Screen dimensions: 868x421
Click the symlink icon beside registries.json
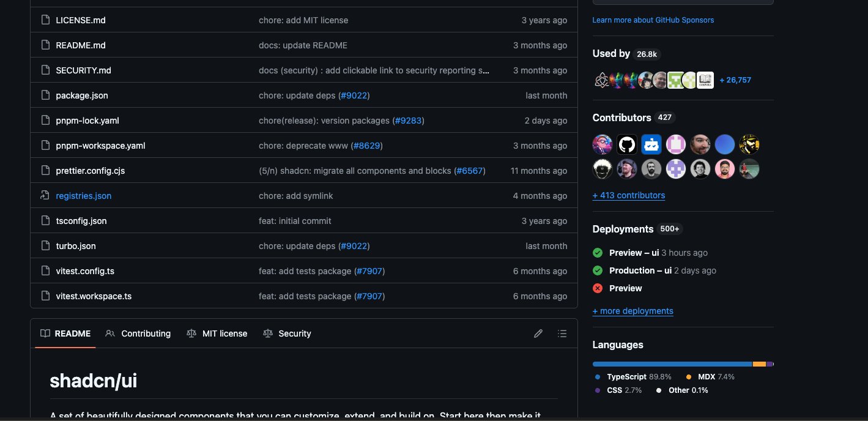45,196
